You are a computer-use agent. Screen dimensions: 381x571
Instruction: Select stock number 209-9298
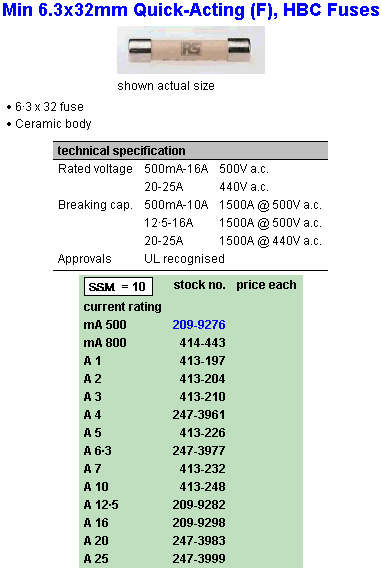click(x=199, y=523)
